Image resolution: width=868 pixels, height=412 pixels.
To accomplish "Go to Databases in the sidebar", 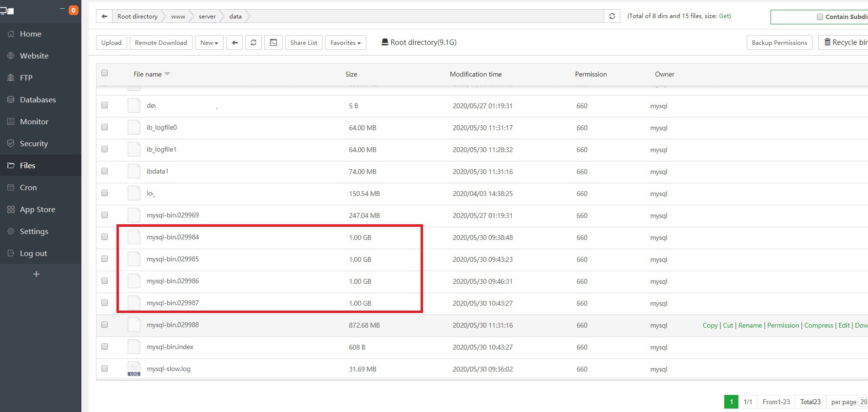I will coord(38,99).
